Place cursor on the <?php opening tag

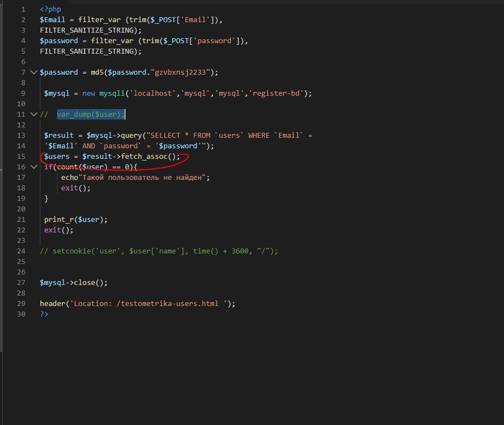[x=50, y=9]
